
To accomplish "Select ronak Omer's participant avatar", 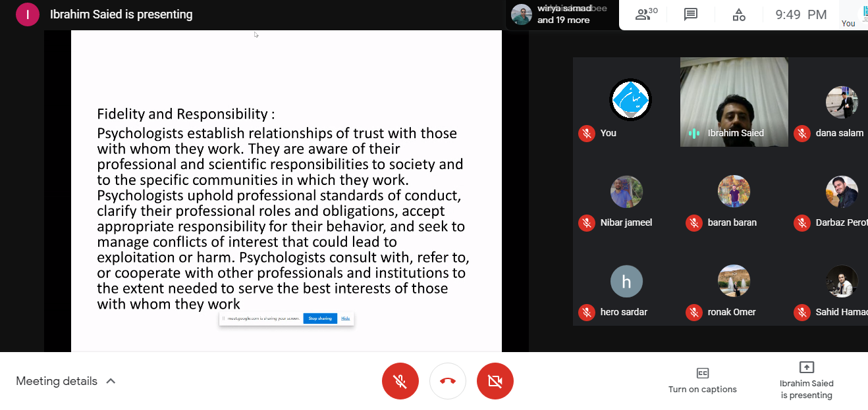I will 734,281.
